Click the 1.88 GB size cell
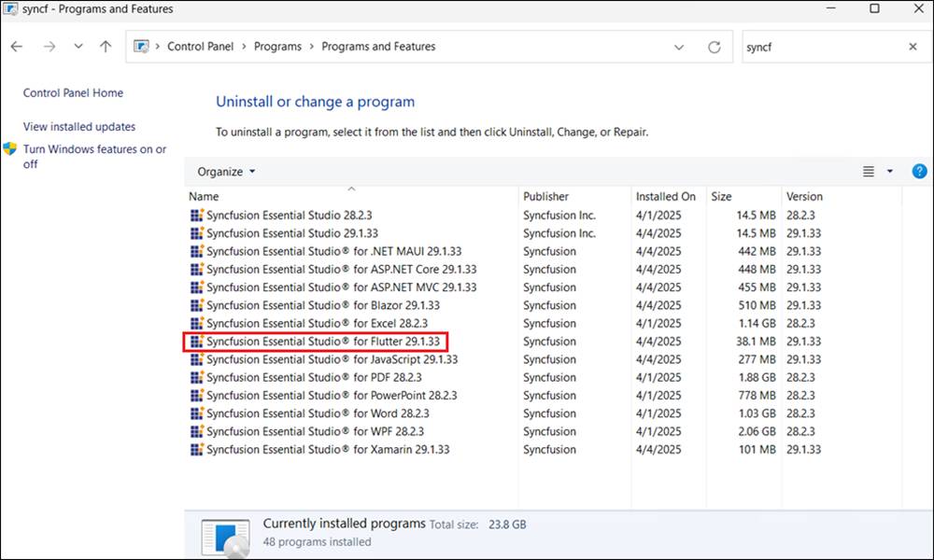 pos(757,377)
